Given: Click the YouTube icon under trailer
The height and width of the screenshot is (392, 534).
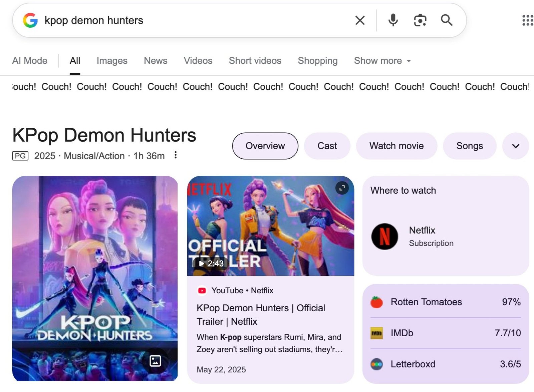Looking at the screenshot, I should coord(202,291).
